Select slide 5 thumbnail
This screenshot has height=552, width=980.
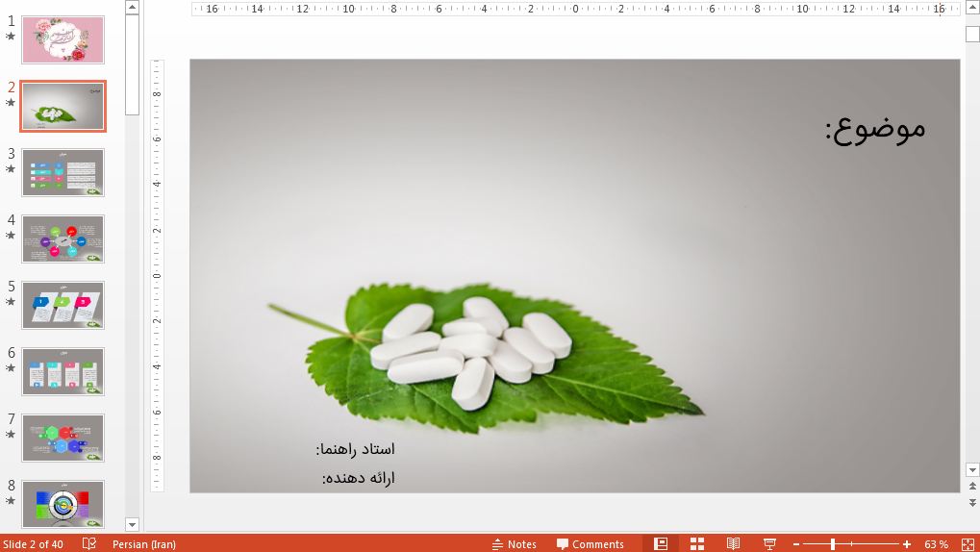[x=63, y=305]
